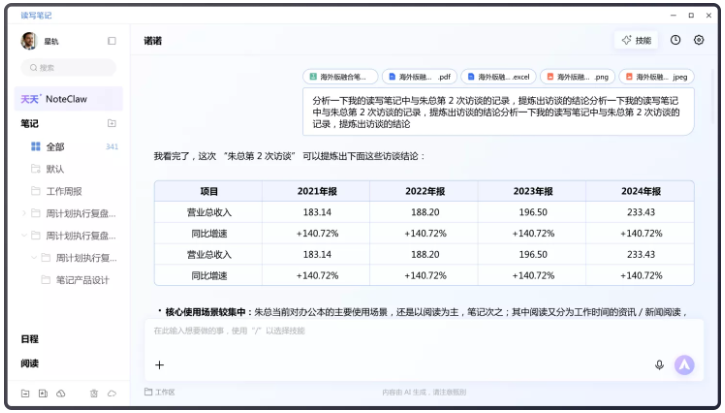Open the .png attachment chip

(x=578, y=77)
